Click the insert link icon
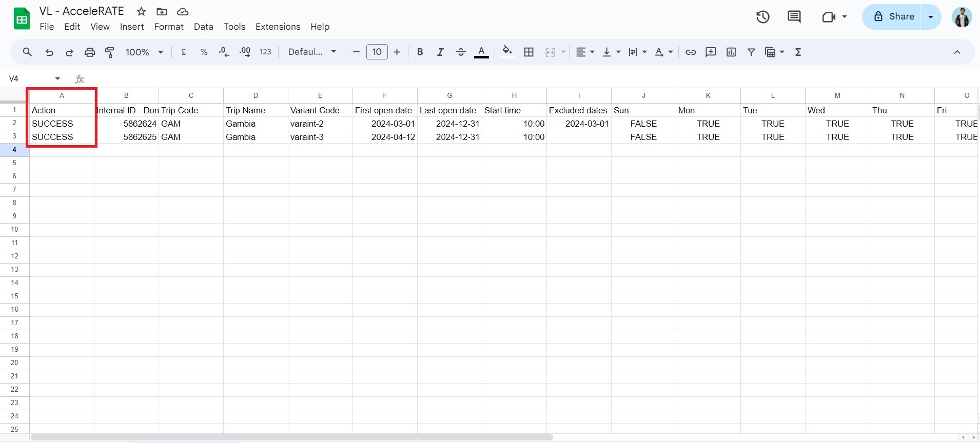Image resolution: width=980 pixels, height=443 pixels. click(691, 52)
